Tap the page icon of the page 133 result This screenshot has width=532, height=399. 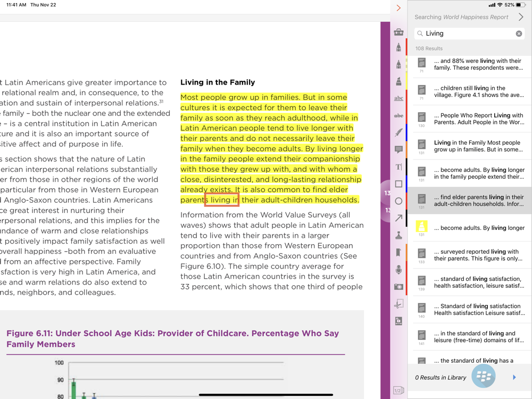422,253
